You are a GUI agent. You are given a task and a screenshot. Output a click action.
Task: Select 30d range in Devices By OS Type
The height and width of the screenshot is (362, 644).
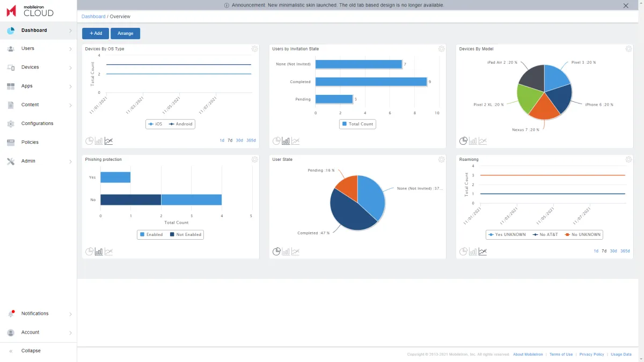tap(239, 141)
